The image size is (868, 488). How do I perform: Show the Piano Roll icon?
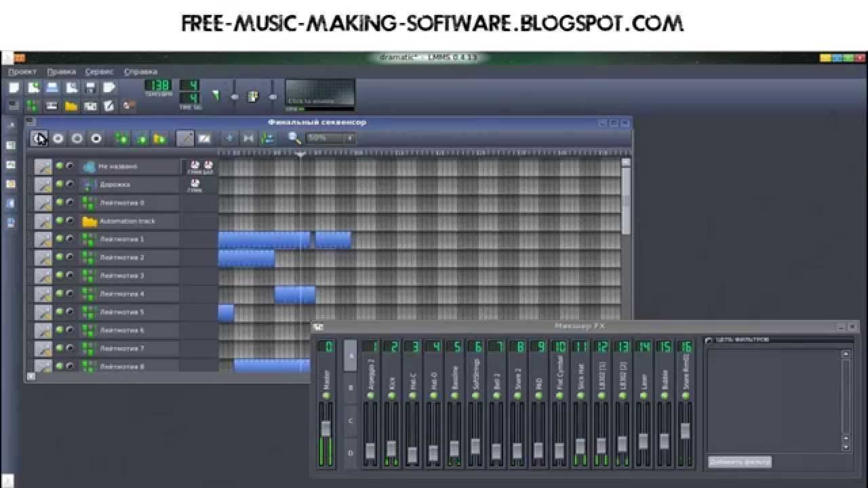click(x=52, y=106)
